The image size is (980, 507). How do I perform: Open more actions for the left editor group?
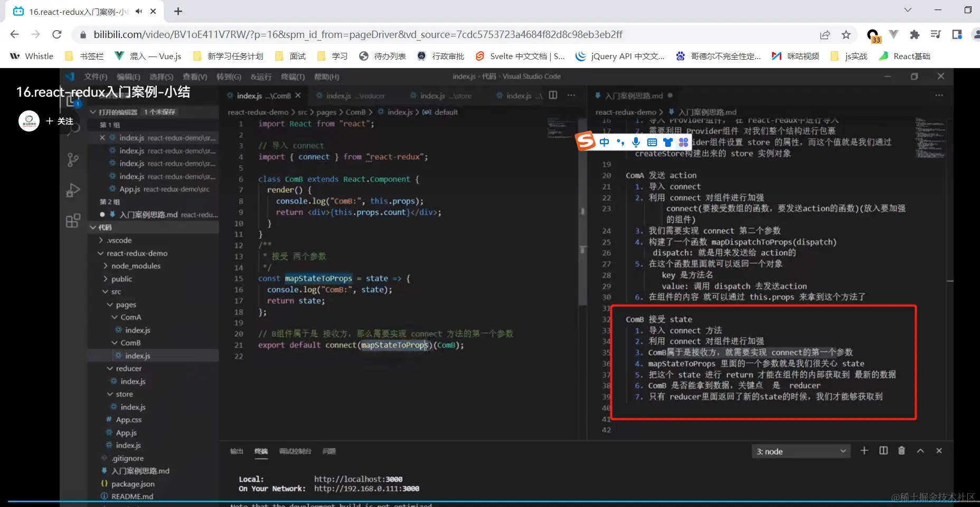tap(571, 95)
